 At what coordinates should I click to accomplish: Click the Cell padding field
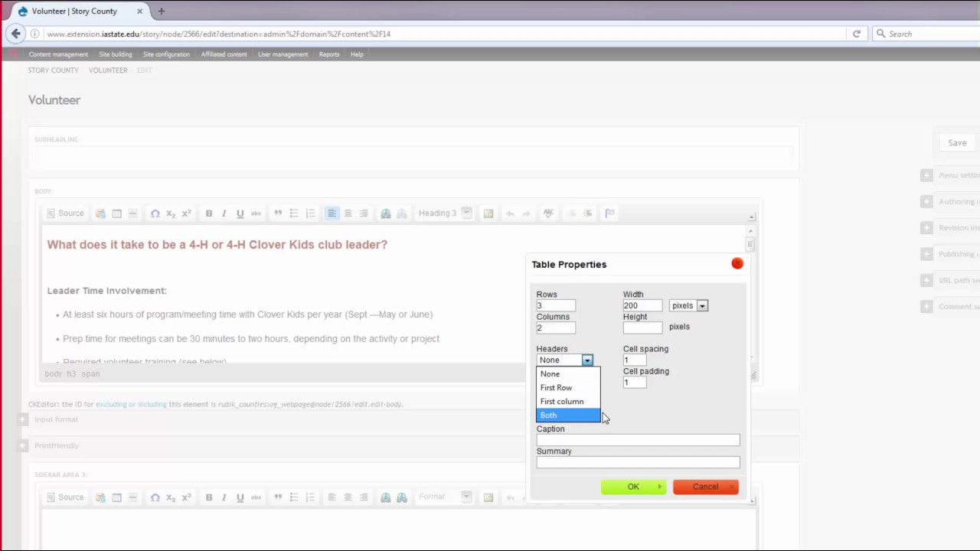635,383
